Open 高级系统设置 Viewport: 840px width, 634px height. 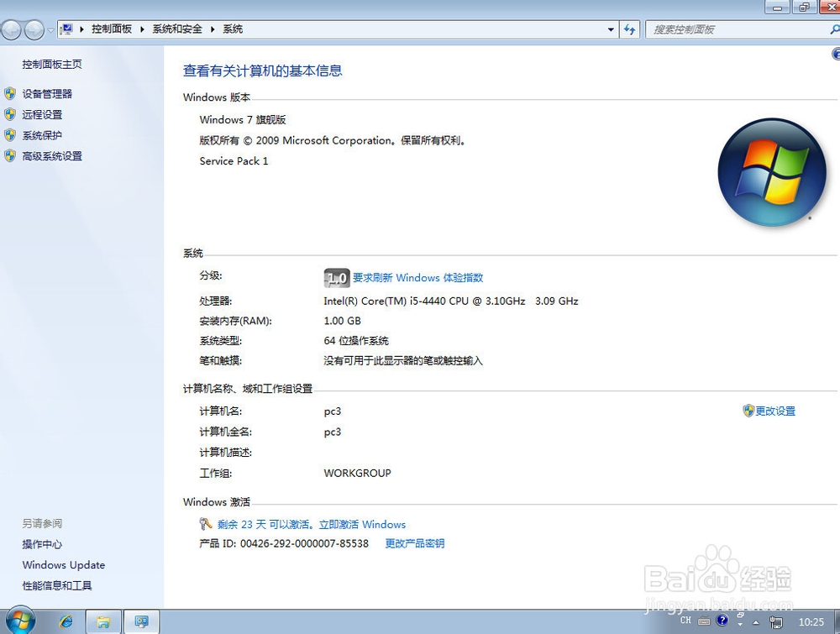pyautogui.click(x=52, y=156)
